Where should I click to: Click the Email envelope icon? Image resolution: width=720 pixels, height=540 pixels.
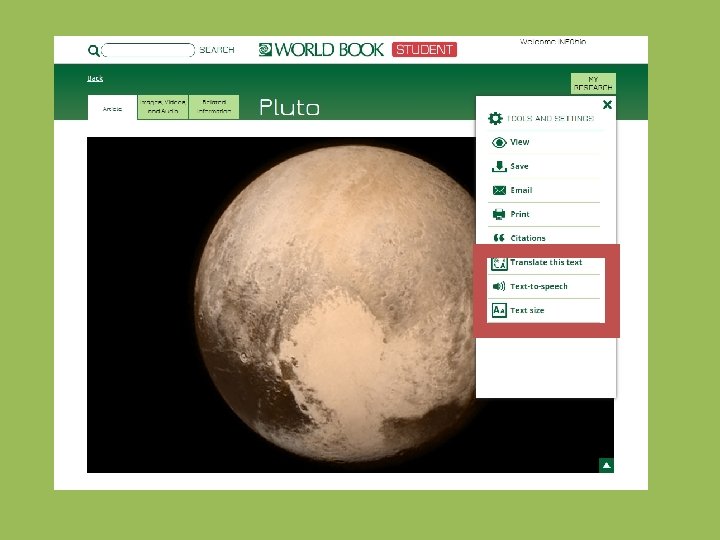499,190
